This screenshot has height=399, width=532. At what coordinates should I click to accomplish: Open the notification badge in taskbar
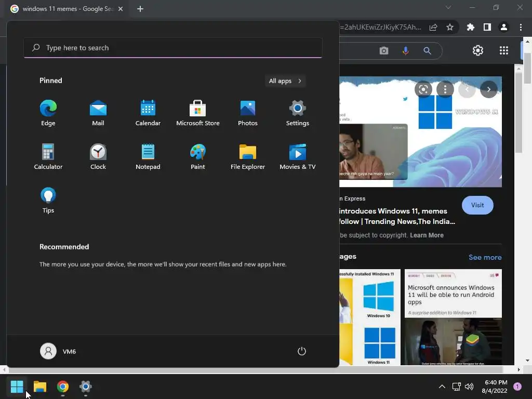point(517,386)
